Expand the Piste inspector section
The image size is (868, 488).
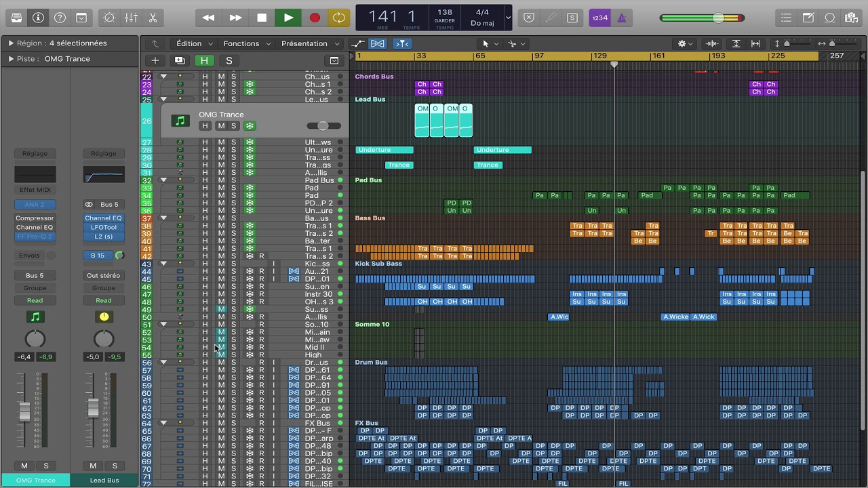coord(11,59)
